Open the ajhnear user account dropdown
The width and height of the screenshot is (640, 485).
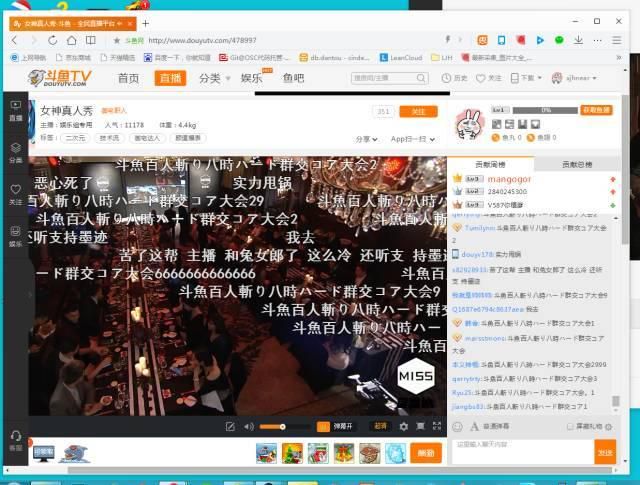point(574,78)
